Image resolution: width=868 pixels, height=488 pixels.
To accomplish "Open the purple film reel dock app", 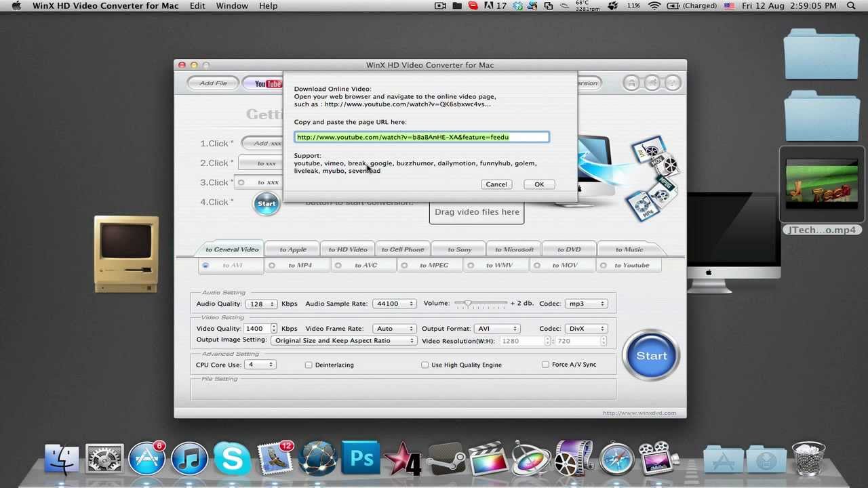I will tap(574, 459).
